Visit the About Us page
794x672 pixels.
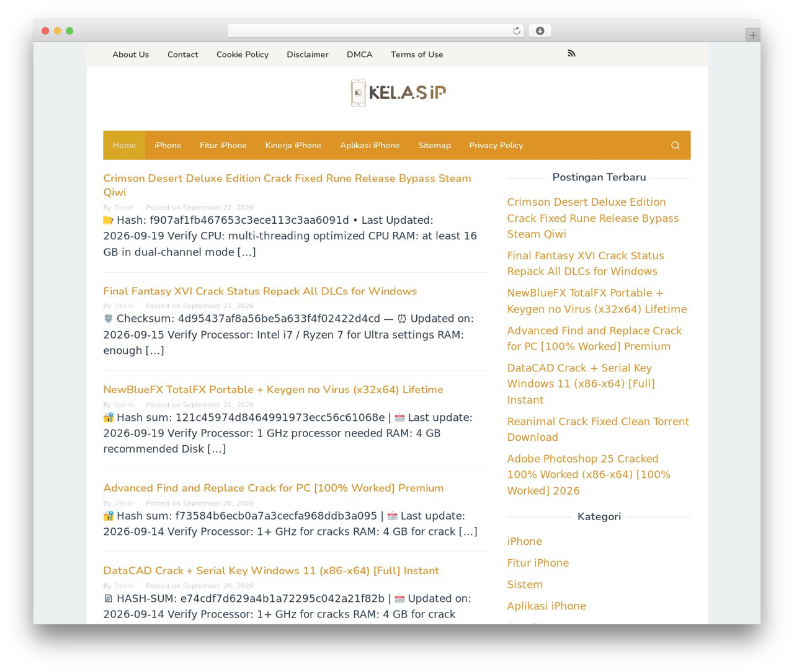pyautogui.click(x=131, y=55)
